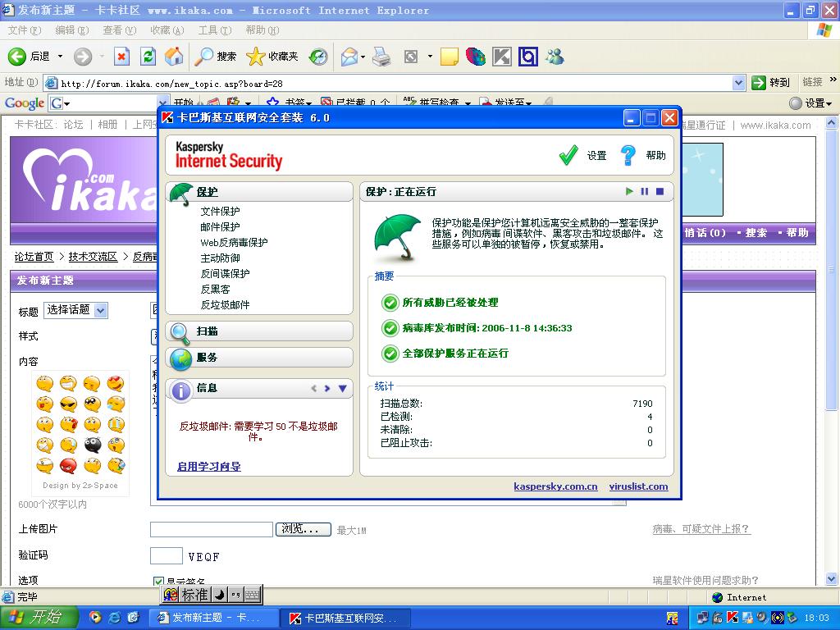Viewport: 840px width, 630px height.
Task: Refresh the page in Internet Explorer
Action: tap(148, 57)
